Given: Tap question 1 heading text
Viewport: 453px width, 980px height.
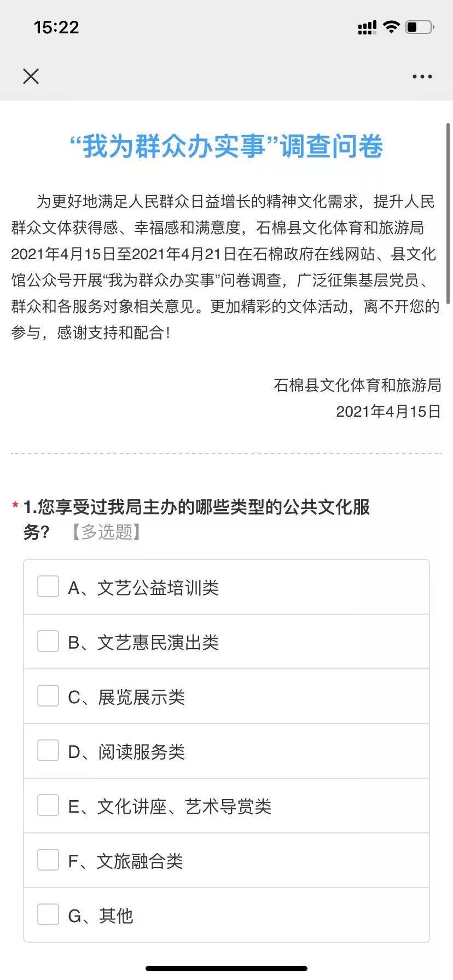Looking at the screenshot, I should point(196,519).
